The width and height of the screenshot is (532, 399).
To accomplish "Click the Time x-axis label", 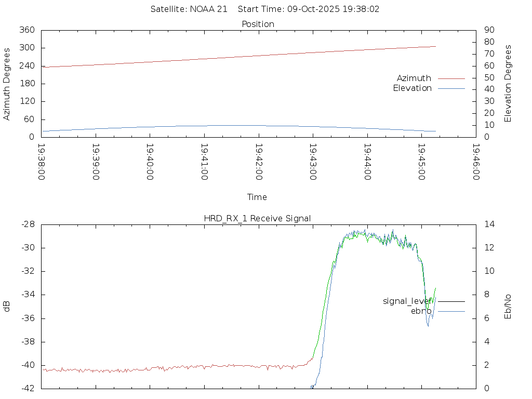I will point(257,197).
